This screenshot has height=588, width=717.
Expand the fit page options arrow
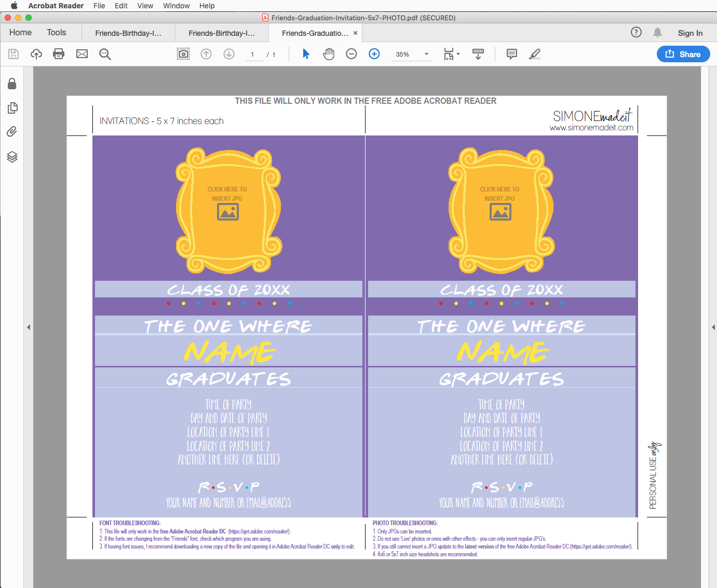[458, 54]
